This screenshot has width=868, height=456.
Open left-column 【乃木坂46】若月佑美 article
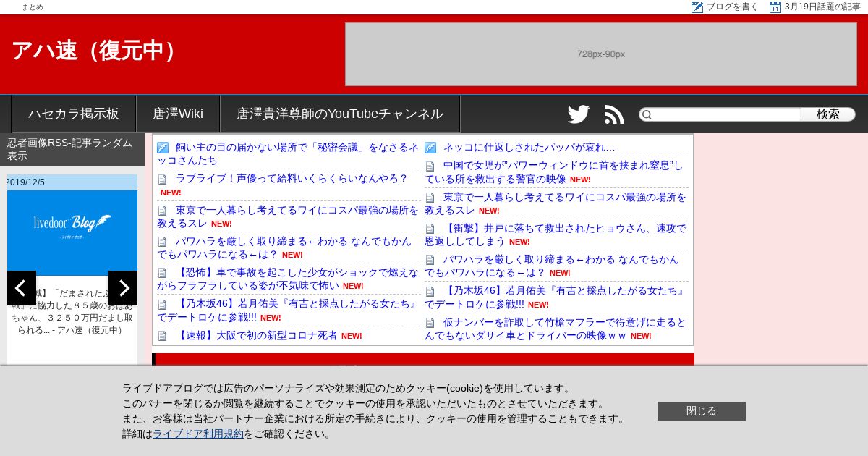coord(288,310)
